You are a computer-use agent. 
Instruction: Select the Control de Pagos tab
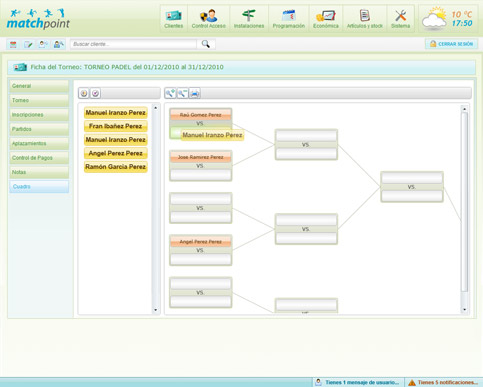[39, 158]
